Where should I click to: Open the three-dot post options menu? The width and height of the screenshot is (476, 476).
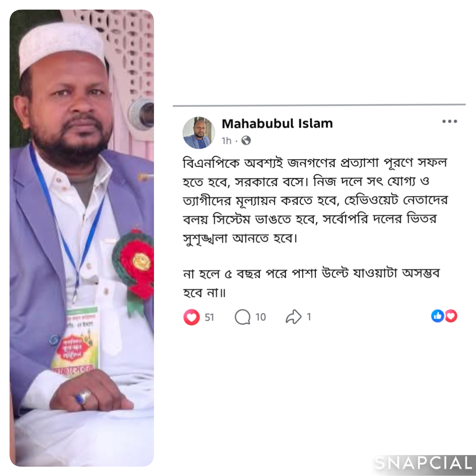pyautogui.click(x=450, y=121)
